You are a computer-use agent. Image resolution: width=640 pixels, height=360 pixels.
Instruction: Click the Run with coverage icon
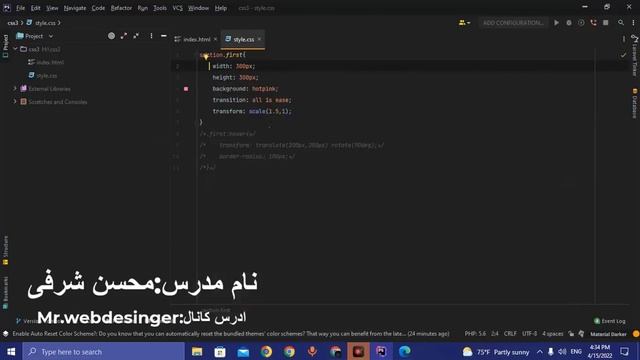coord(581,23)
